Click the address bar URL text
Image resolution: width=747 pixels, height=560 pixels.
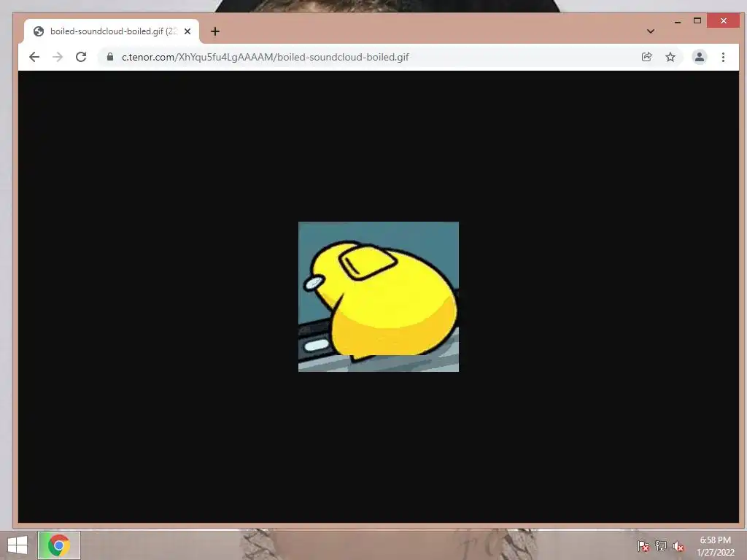point(266,57)
